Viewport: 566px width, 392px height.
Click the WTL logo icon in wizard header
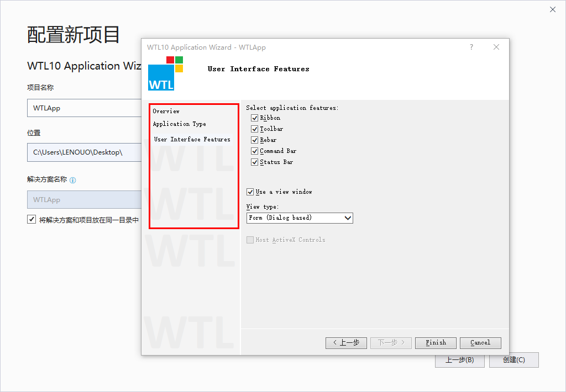click(166, 73)
